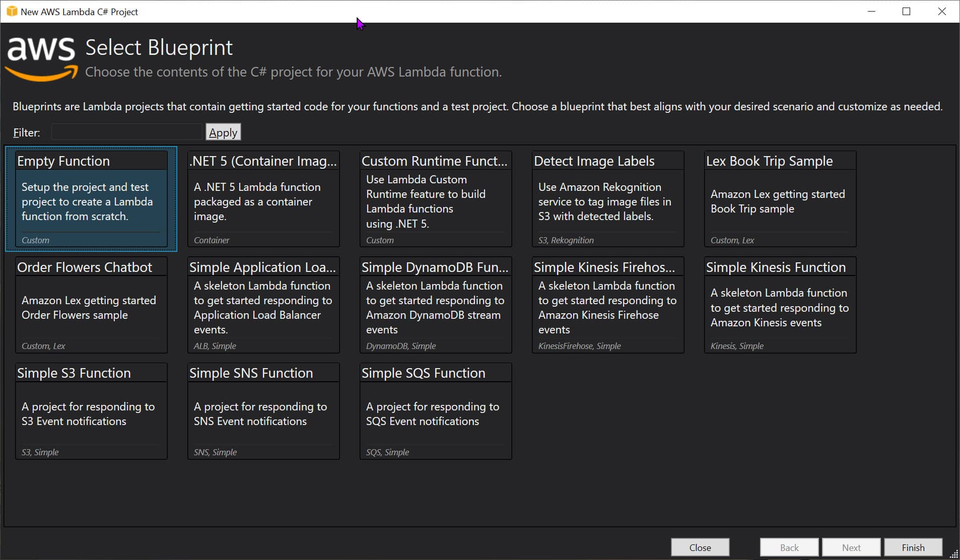Image resolution: width=960 pixels, height=560 pixels.
Task: Apply the blueprint filter
Action: [223, 132]
